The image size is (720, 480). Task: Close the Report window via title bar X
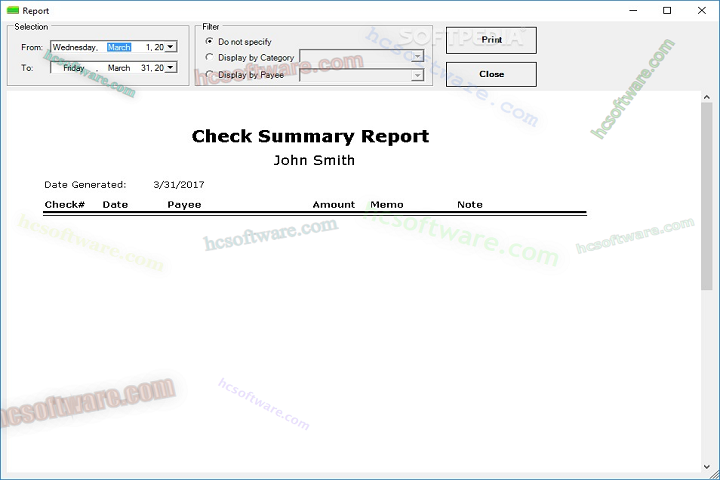click(x=702, y=10)
